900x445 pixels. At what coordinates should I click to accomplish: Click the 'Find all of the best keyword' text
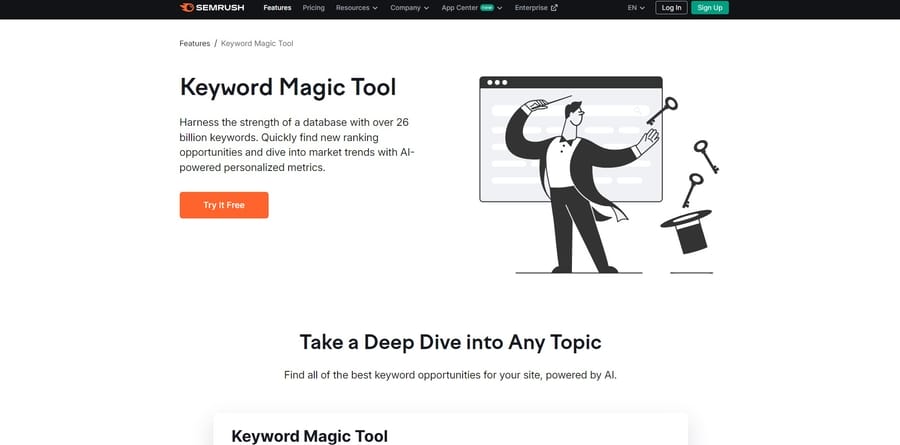pyautogui.click(x=450, y=375)
